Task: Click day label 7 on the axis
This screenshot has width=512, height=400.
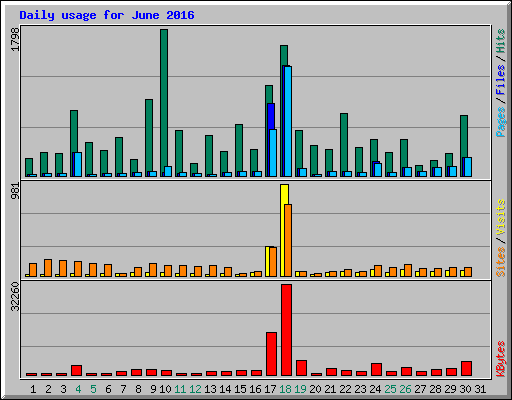Action: tap(123, 389)
